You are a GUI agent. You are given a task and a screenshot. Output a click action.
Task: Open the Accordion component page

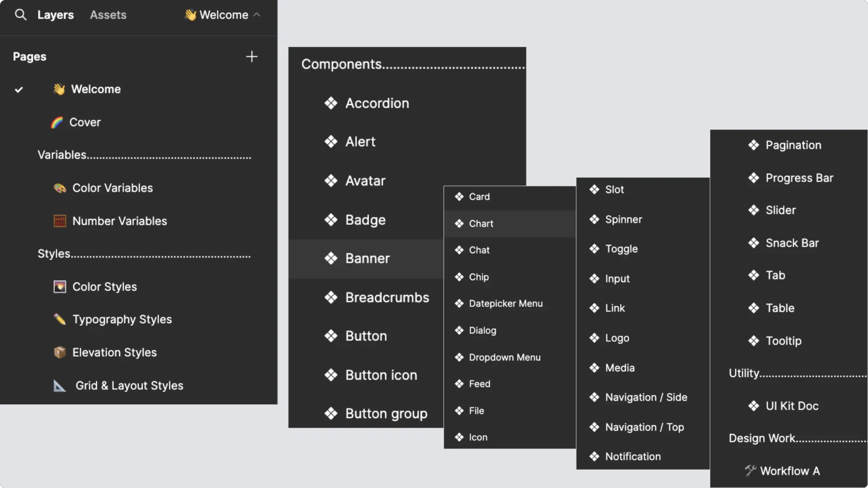coord(377,103)
